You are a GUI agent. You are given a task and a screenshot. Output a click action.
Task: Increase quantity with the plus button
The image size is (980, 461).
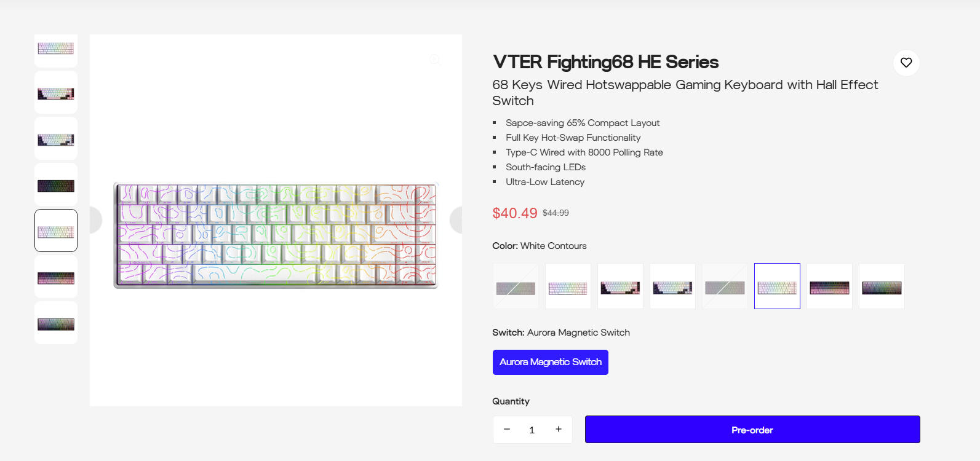(559, 429)
